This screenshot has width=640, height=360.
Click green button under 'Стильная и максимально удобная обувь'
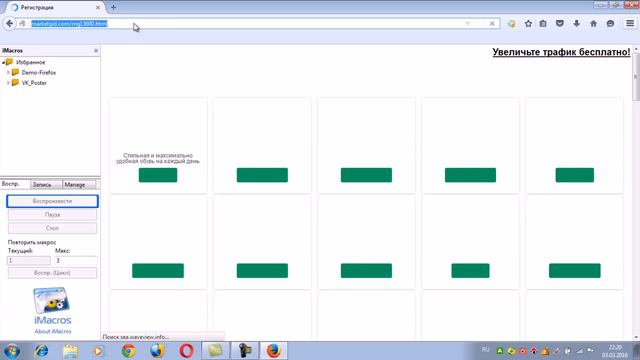(x=158, y=175)
